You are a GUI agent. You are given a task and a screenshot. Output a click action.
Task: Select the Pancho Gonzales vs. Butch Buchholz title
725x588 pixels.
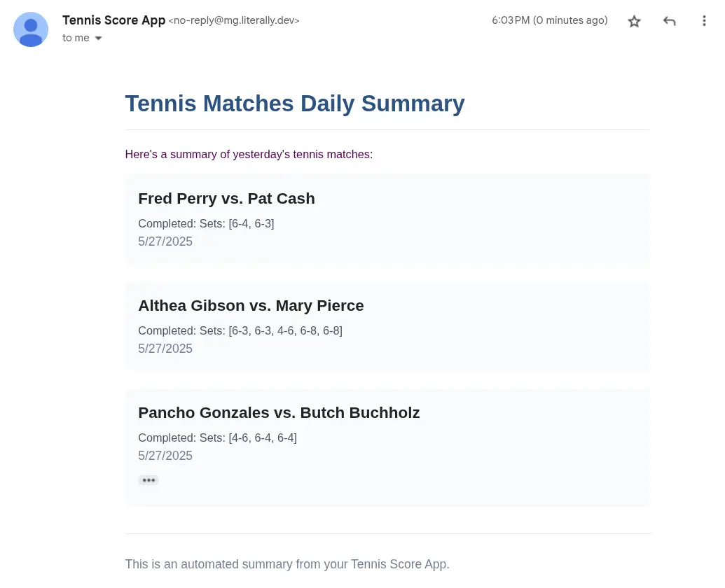(x=279, y=413)
